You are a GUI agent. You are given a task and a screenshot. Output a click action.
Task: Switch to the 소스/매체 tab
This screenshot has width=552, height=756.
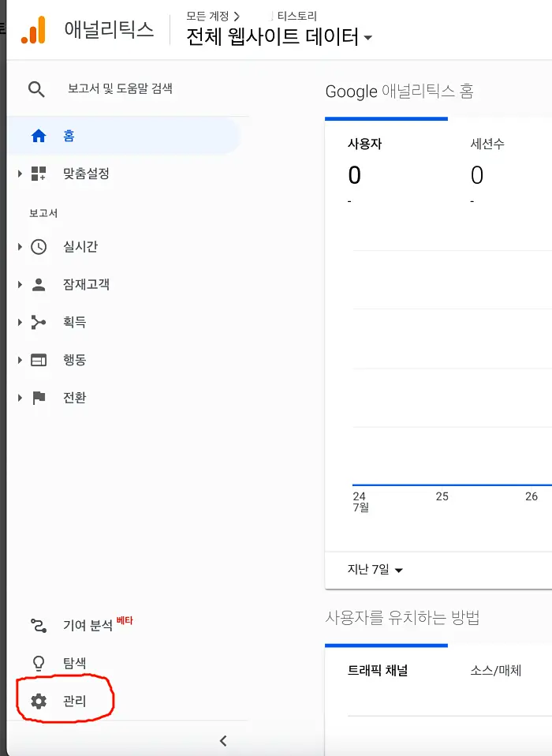[496, 670]
